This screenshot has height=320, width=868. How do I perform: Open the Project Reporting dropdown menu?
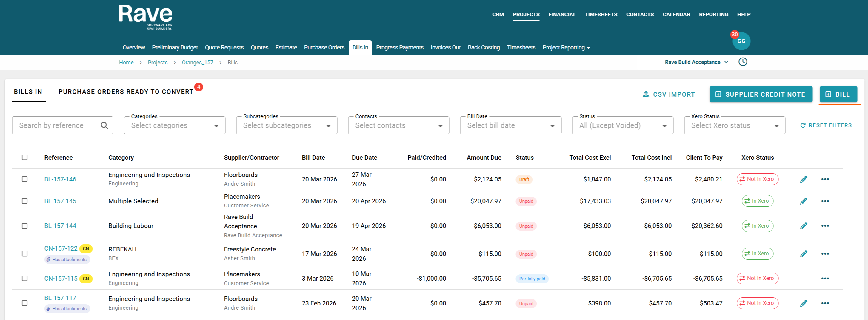pos(566,47)
